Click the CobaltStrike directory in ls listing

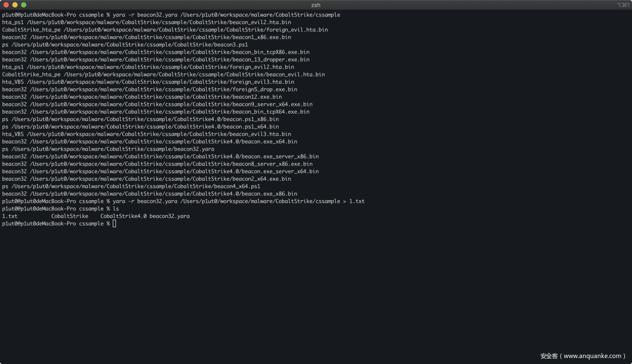(69, 216)
